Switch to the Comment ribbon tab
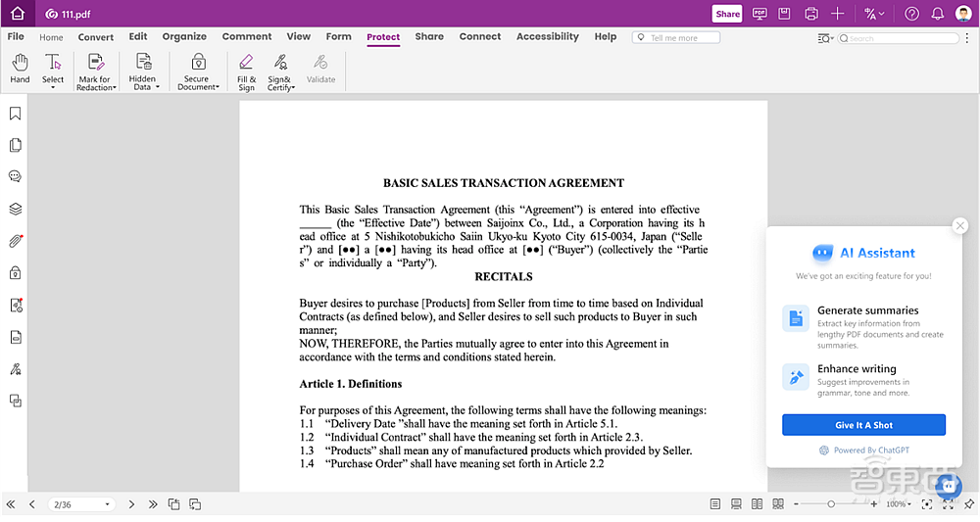 point(247,37)
